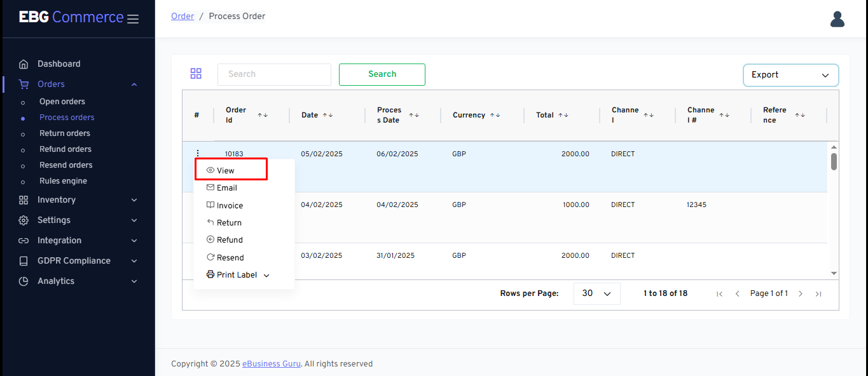
Task: Open the grid view layout icon
Action: 196,73
